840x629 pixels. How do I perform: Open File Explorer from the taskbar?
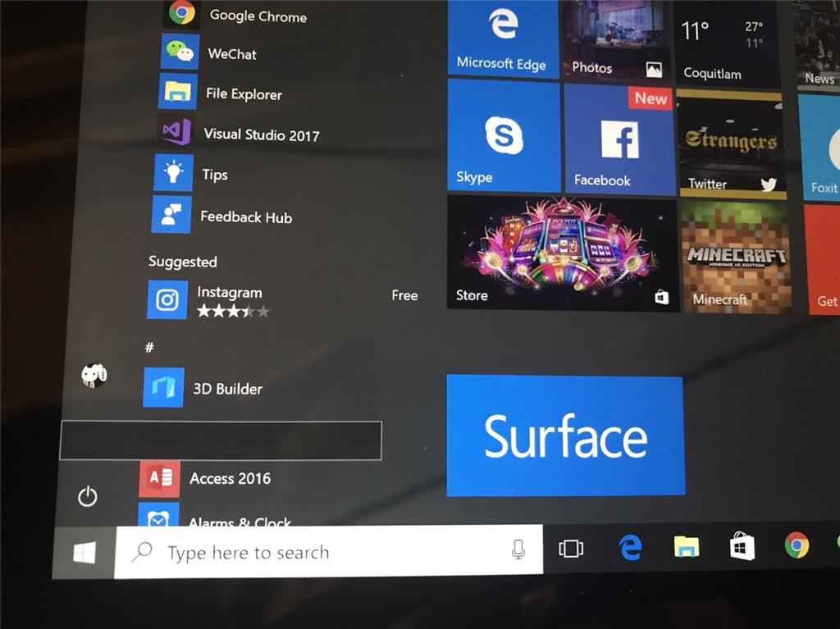click(x=687, y=547)
